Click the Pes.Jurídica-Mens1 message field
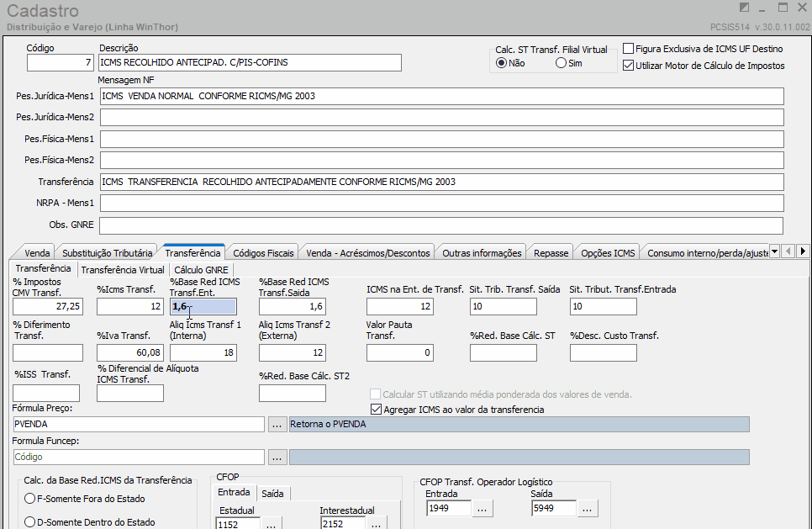The height and width of the screenshot is (529, 812). [442, 96]
